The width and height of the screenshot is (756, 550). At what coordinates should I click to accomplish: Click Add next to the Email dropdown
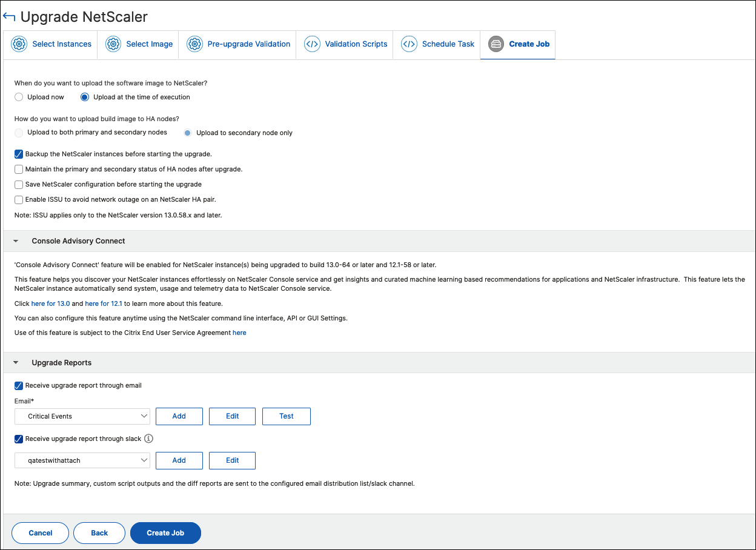(179, 416)
